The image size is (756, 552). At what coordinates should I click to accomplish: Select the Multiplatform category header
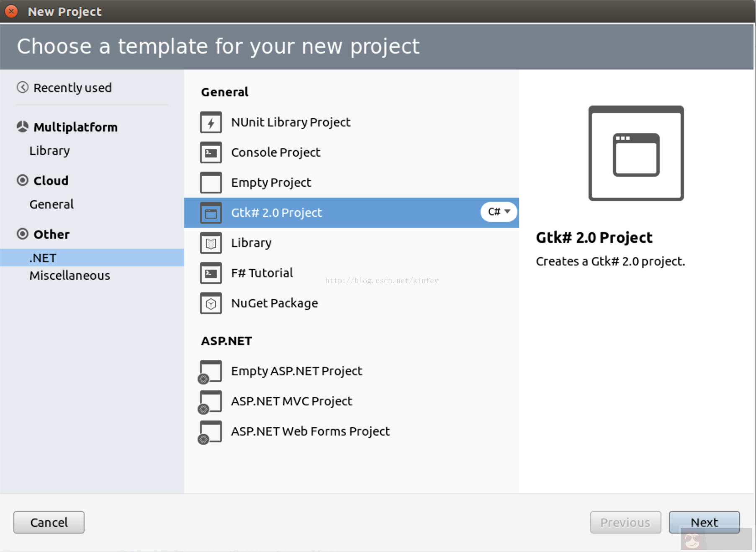coord(75,127)
